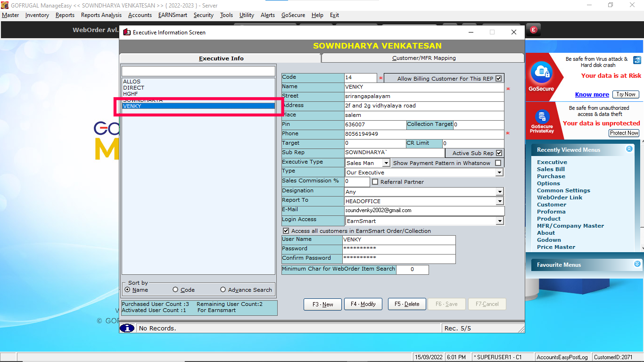Open the Know more link
Image resolution: width=644 pixels, height=362 pixels.
pyautogui.click(x=592, y=94)
